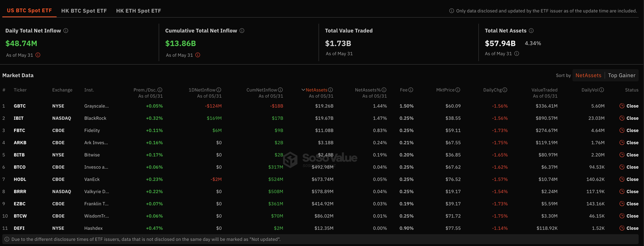Click info icon beside Daily Total Net Inflow
The width and height of the screenshot is (644, 246).
click(x=66, y=31)
